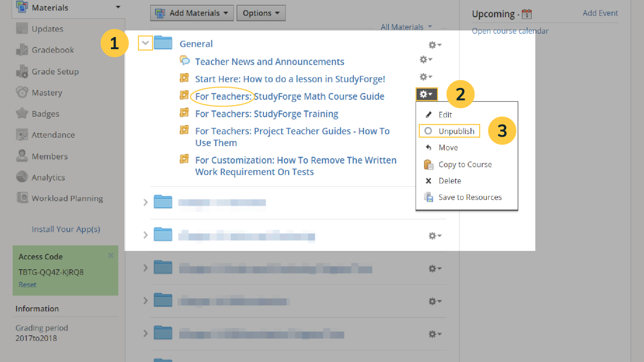Click the Teacher News discussion bubble icon
The image size is (644, 362).
click(185, 61)
